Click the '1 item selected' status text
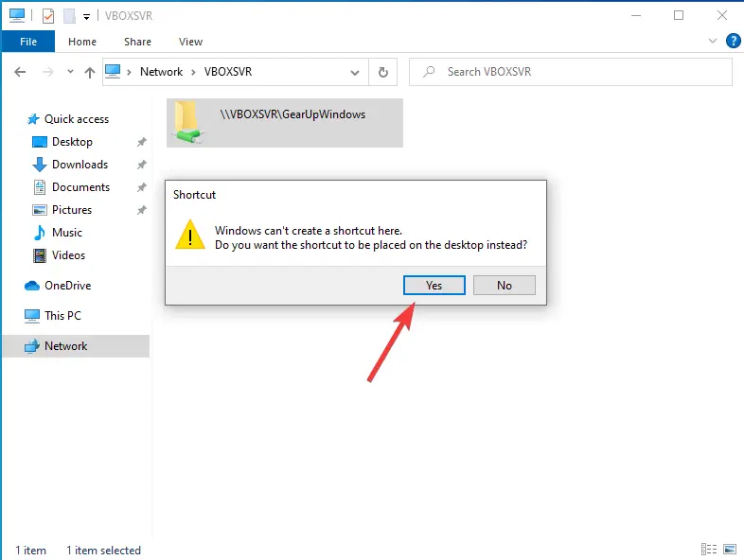Image resolution: width=744 pixels, height=560 pixels. tap(103, 551)
